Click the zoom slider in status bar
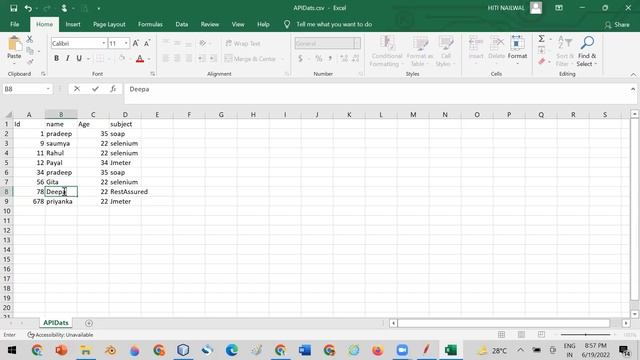This screenshot has height=360, width=640. tap(585, 335)
